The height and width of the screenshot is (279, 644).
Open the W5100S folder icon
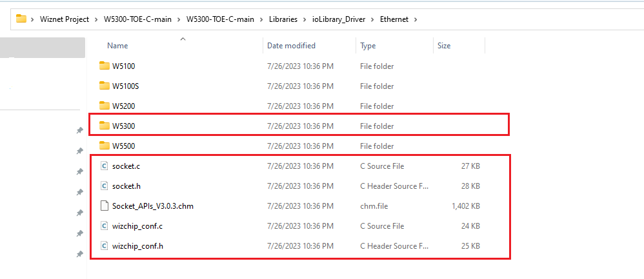coord(105,86)
